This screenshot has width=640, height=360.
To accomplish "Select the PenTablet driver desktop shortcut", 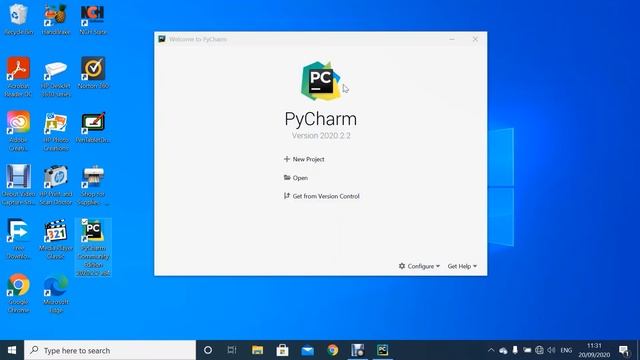I will [x=93, y=127].
